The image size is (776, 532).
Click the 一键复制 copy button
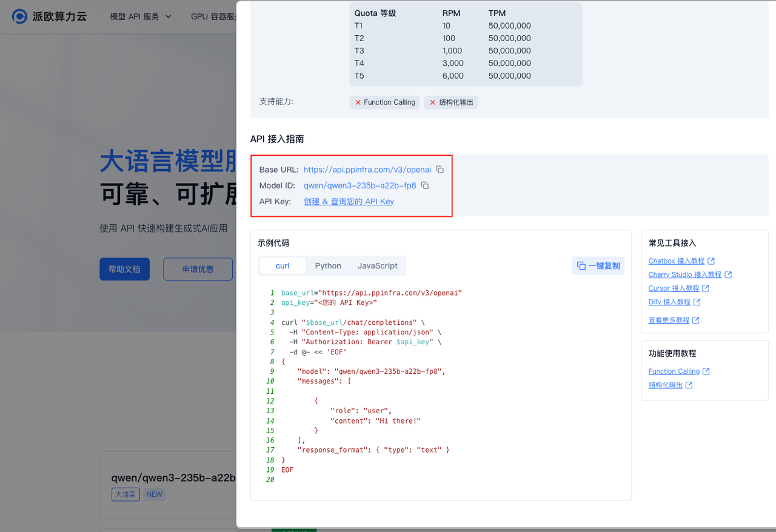coord(598,265)
